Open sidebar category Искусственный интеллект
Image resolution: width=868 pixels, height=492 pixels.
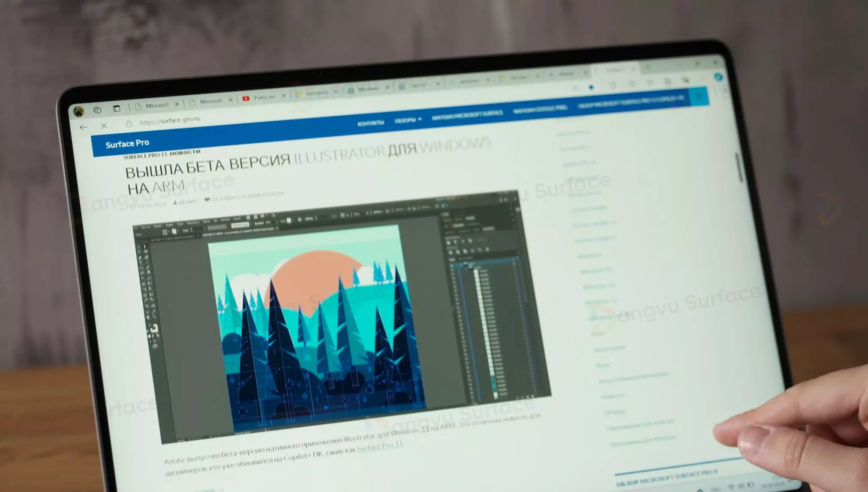[x=633, y=377]
